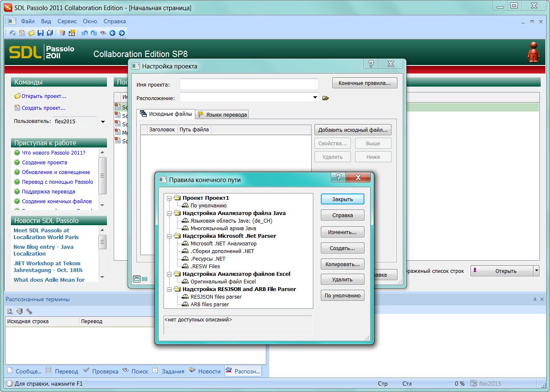This screenshot has height=392, width=550.
Task: Open the Справка menu
Action: 115,21
